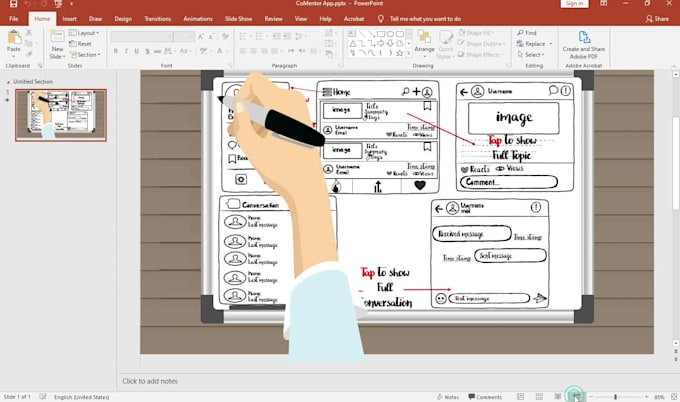Click the Format Painter brush icon
The image size is (680, 402).
pos(29,54)
